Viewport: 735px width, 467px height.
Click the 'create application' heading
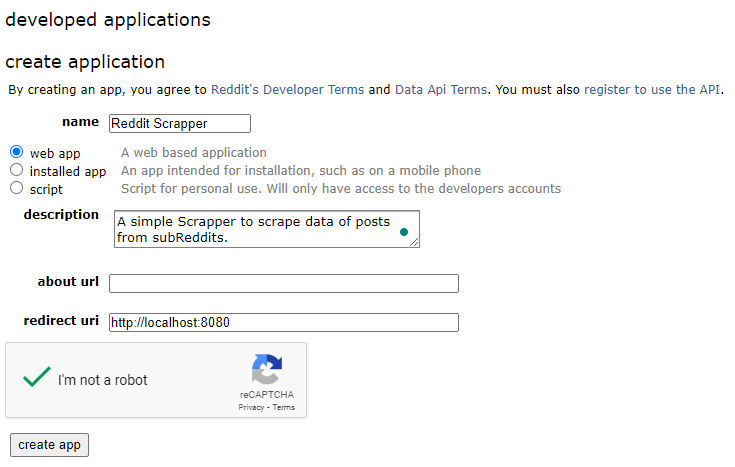(x=85, y=62)
